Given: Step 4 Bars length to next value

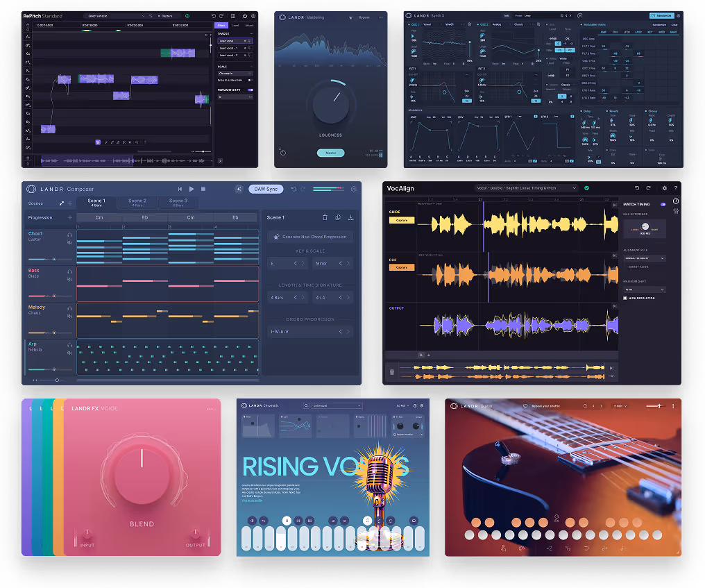Looking at the screenshot, I should coord(303,297).
